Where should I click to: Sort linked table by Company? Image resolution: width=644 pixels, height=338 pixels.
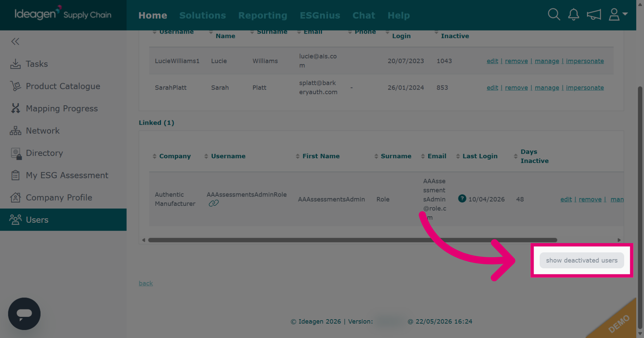(172, 156)
